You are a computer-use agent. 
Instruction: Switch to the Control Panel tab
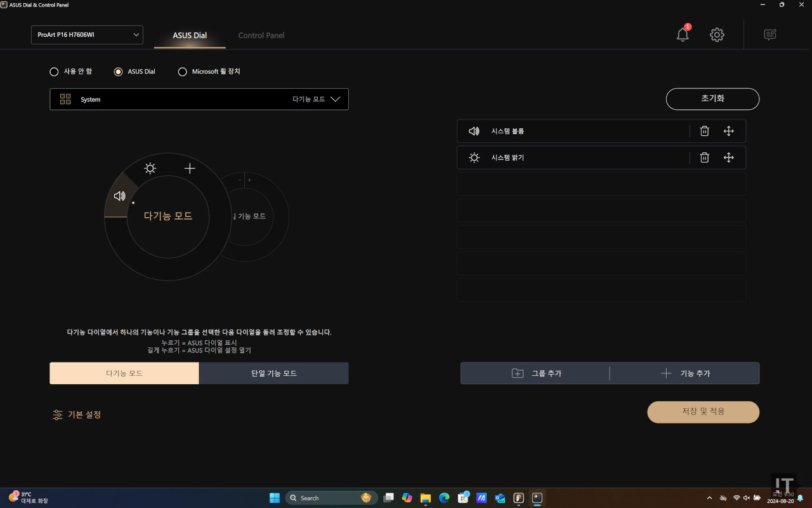[x=261, y=36]
